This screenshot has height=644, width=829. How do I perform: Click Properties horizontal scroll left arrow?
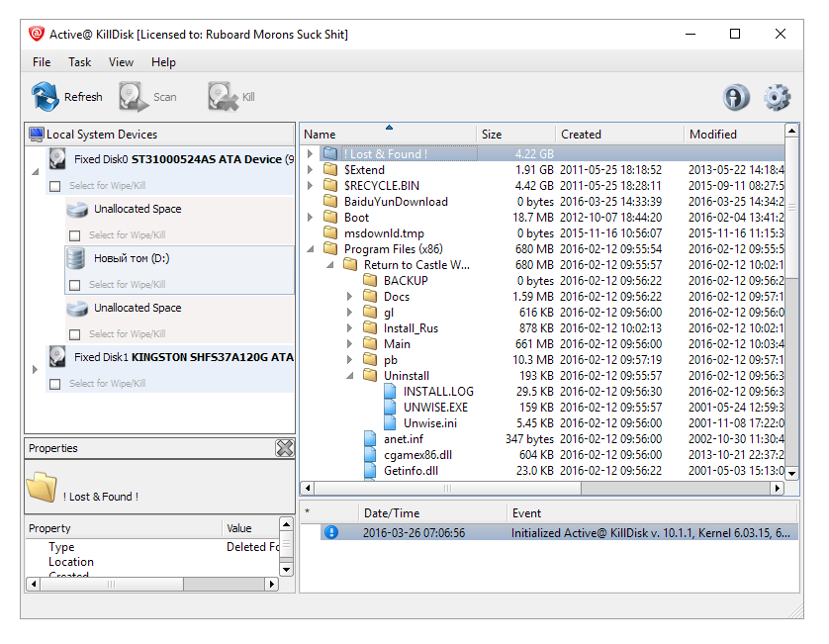pos(34,585)
